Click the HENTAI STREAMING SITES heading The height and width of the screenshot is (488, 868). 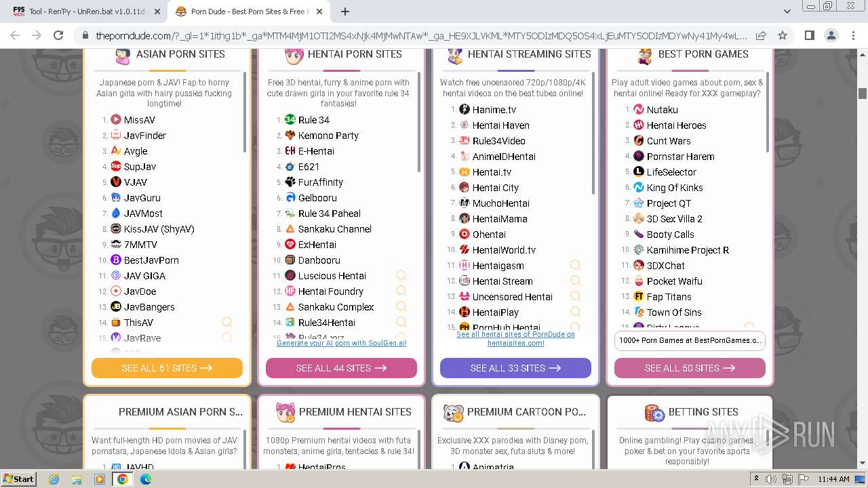[x=530, y=54]
